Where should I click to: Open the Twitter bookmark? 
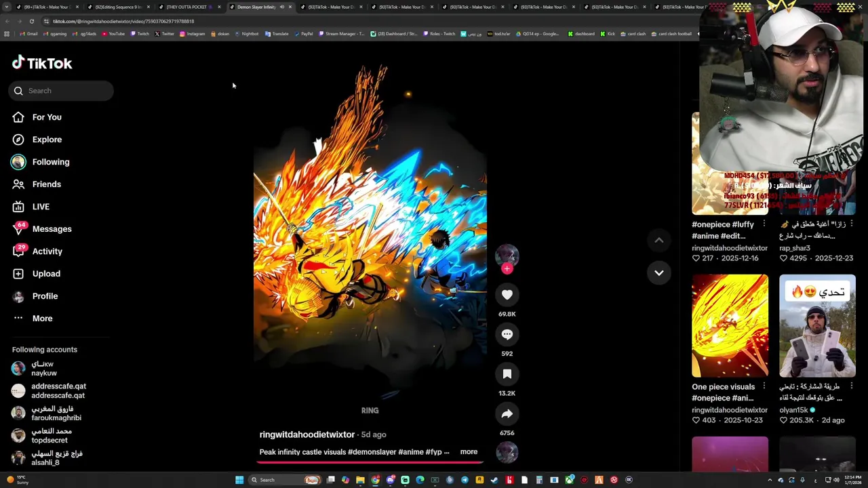(164, 34)
